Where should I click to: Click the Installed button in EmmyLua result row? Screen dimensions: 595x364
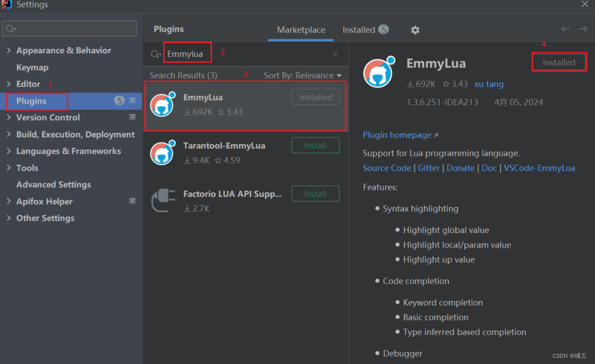pyautogui.click(x=315, y=98)
